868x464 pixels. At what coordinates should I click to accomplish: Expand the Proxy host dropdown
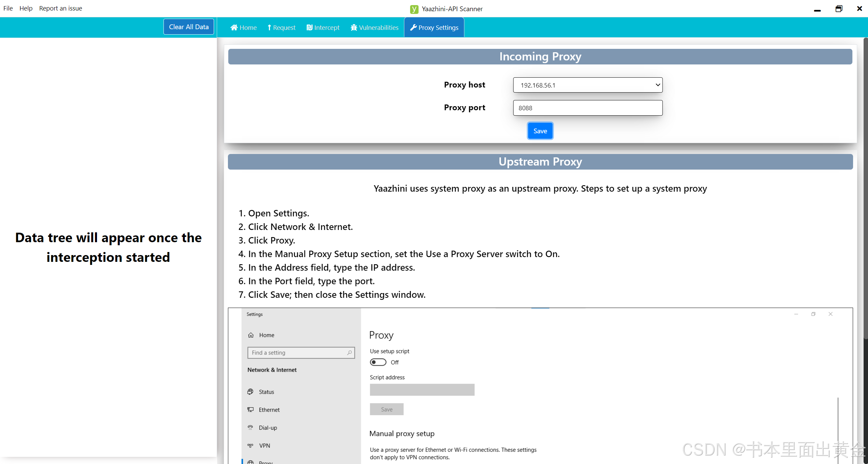pos(587,85)
